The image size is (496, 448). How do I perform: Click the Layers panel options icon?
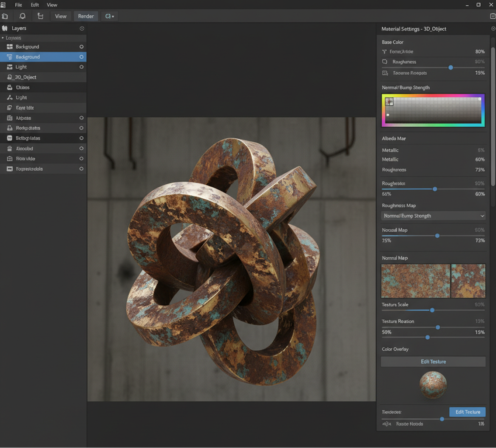[82, 28]
